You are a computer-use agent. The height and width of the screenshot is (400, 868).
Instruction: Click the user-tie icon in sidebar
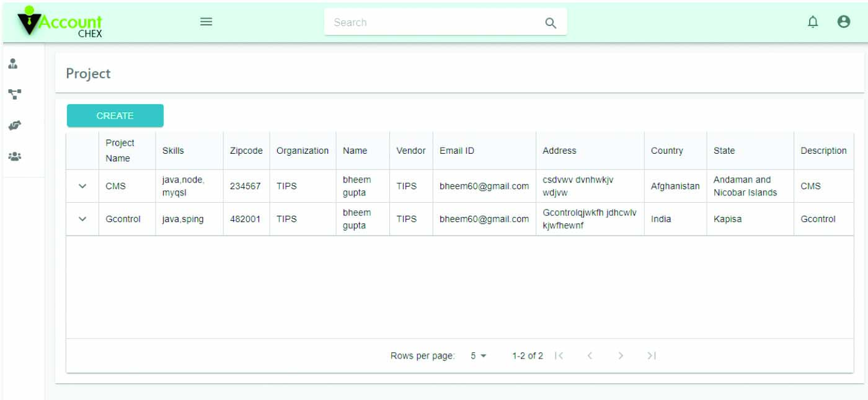point(14,64)
